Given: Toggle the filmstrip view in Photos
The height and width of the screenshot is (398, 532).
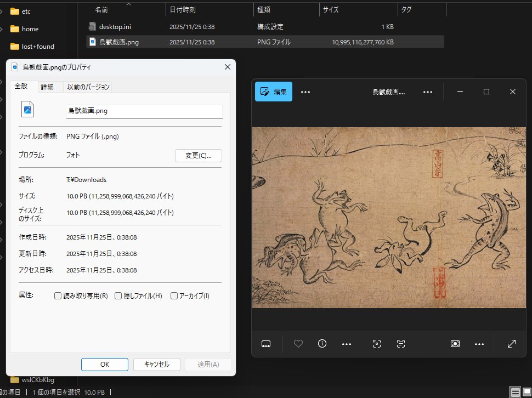Looking at the screenshot, I should (x=266, y=344).
